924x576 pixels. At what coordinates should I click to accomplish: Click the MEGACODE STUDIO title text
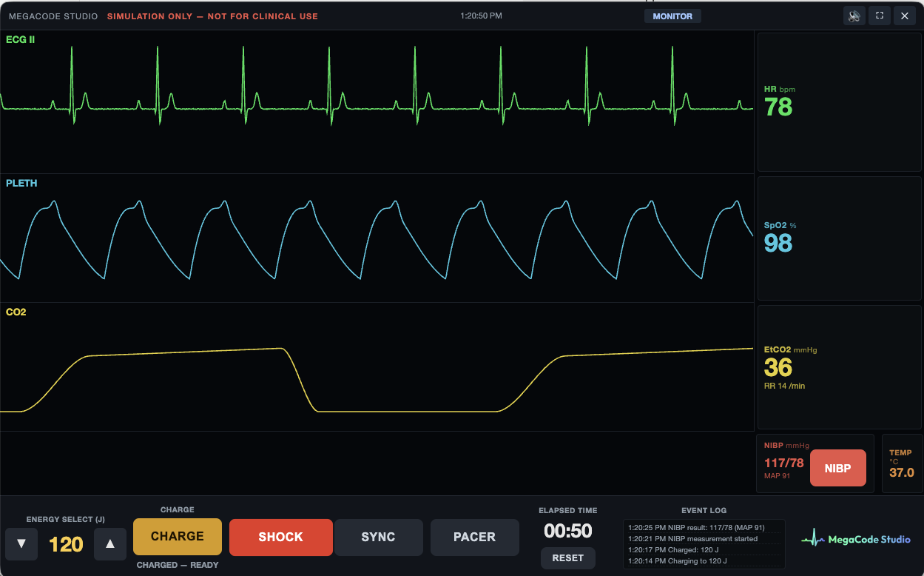[x=53, y=16]
